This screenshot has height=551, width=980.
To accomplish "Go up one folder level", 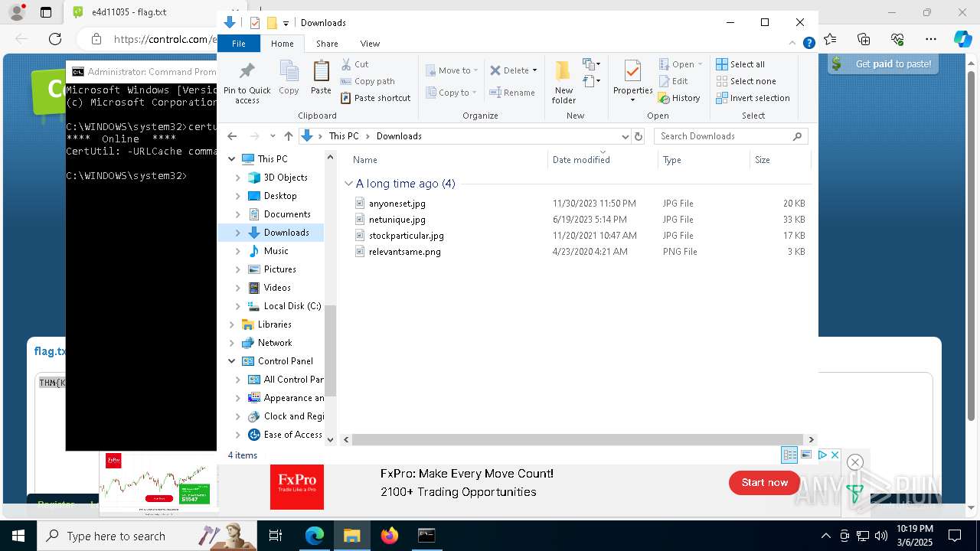I will tap(288, 136).
